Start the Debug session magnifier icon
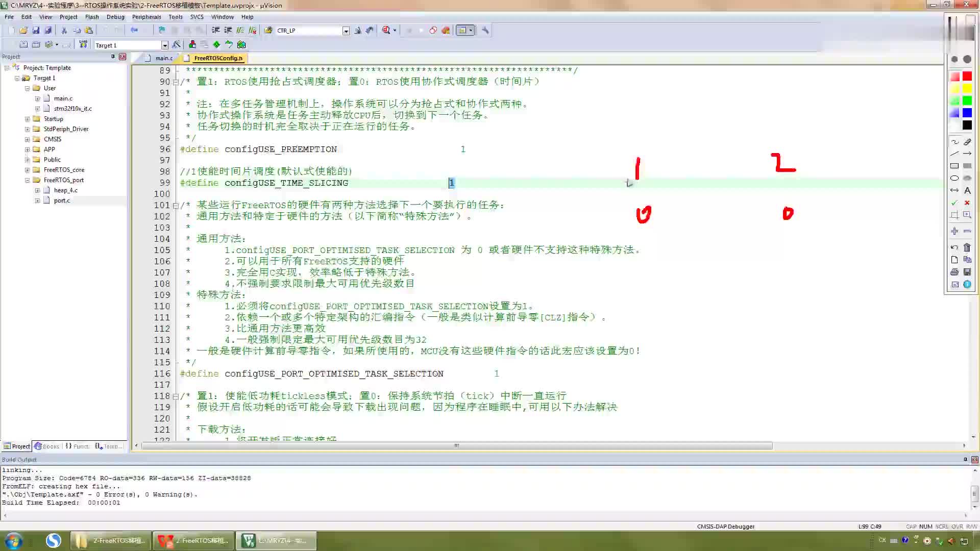This screenshot has width=980, height=551. (x=386, y=31)
